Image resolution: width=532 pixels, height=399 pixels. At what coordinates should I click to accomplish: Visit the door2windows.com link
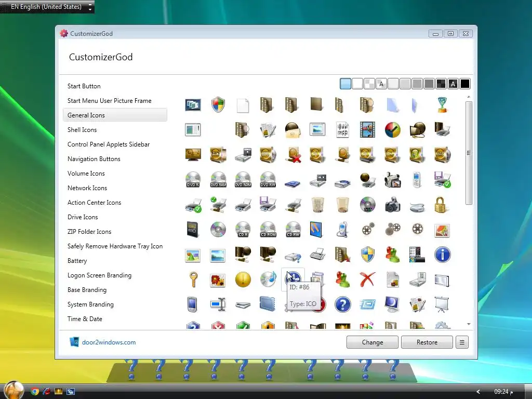109,342
